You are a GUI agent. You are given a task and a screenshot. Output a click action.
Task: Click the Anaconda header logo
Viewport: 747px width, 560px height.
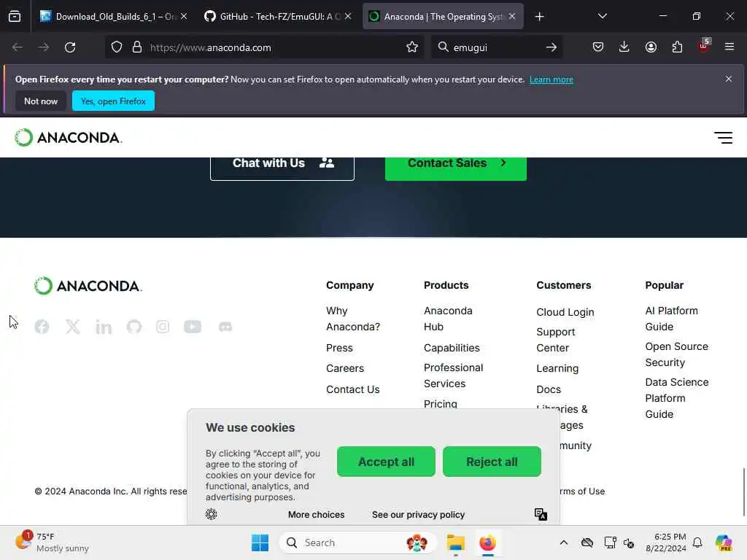(68, 138)
